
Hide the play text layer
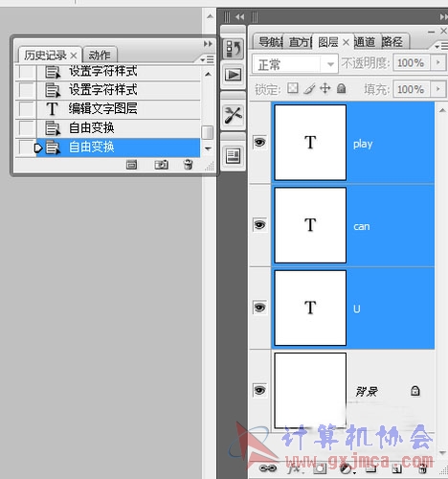pos(259,142)
